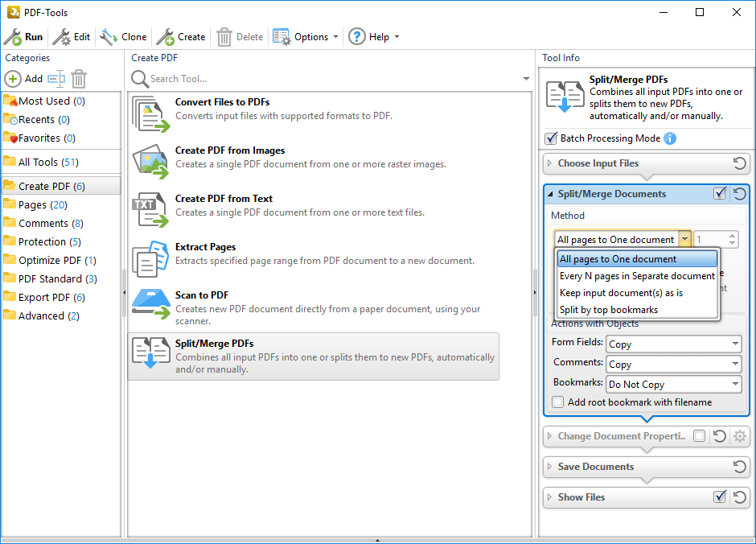This screenshot has width=756, height=544.
Task: Open the Bookmarks Do Not Copy dropdown
Action: [x=673, y=385]
